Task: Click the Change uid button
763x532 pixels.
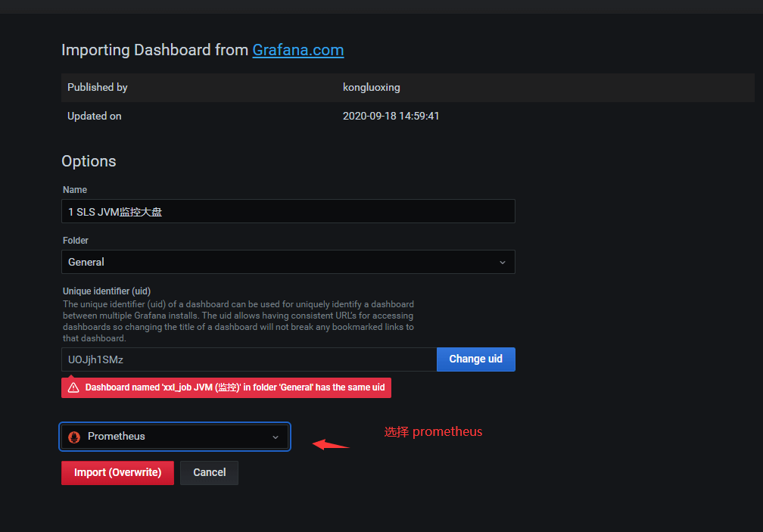Action: (x=476, y=359)
